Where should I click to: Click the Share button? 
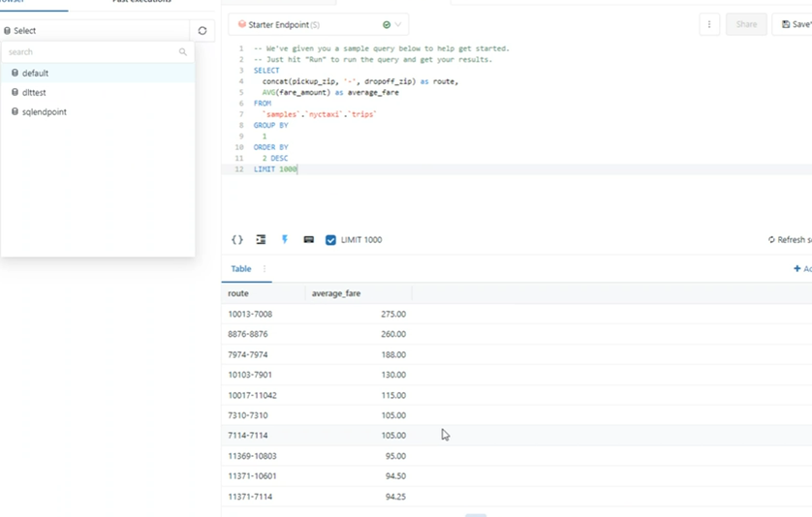746,24
